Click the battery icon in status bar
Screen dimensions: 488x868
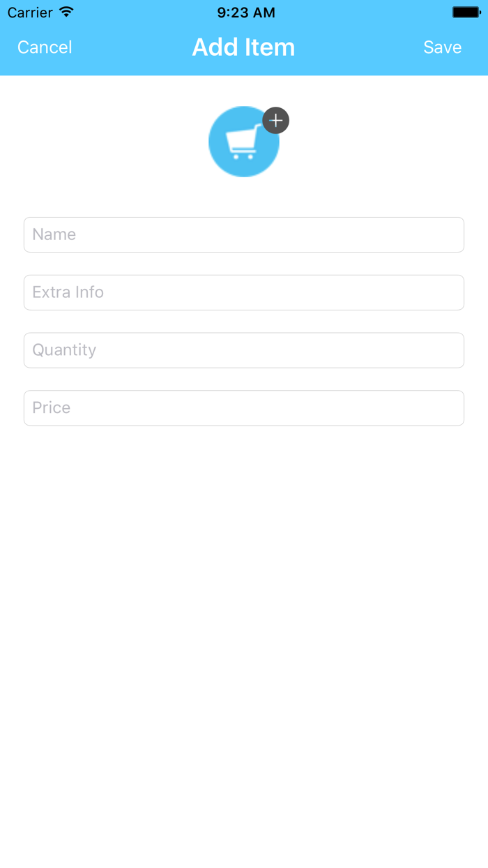[x=466, y=12]
